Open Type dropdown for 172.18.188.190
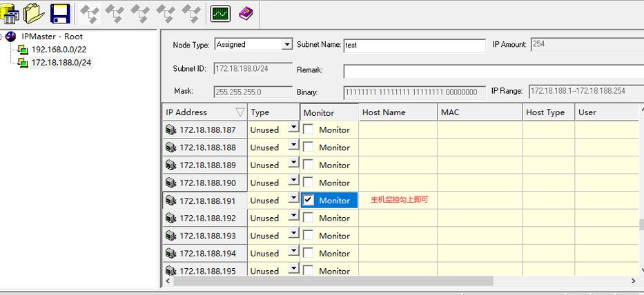 [x=293, y=181]
